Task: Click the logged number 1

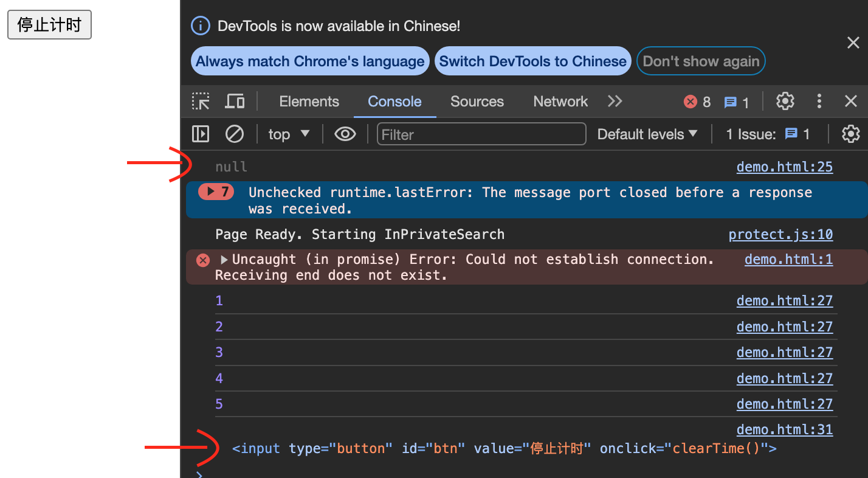Action: click(x=219, y=300)
